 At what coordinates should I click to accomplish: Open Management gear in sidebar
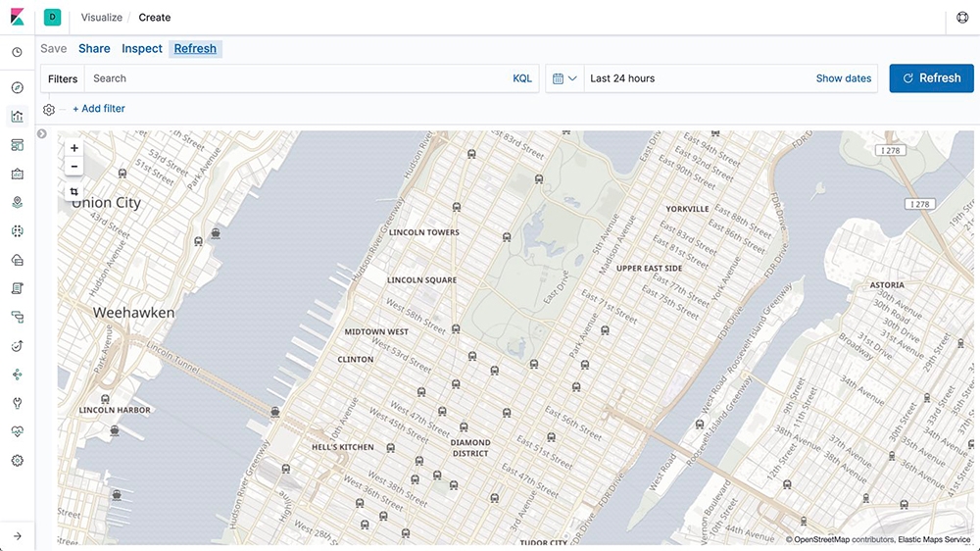tap(18, 461)
